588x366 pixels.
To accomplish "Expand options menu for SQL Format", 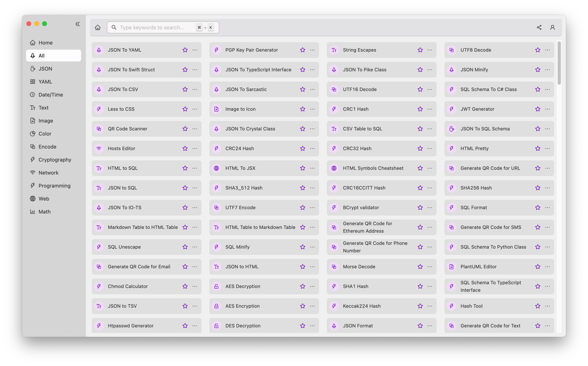I will pyautogui.click(x=548, y=207).
